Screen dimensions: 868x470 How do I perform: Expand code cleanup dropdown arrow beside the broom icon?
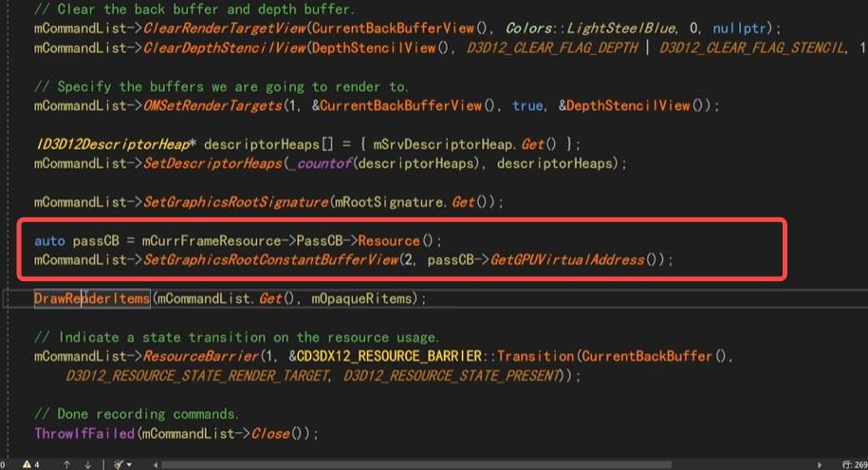[129, 464]
